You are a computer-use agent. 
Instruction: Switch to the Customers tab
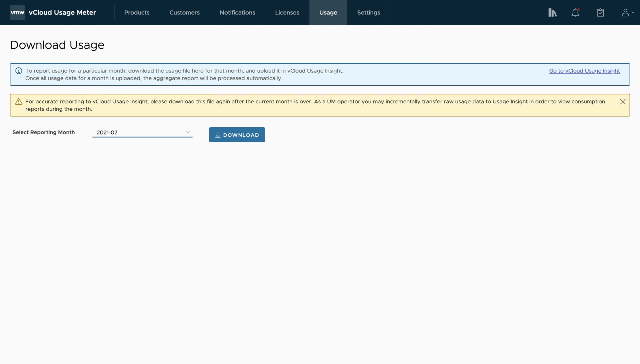(184, 12)
